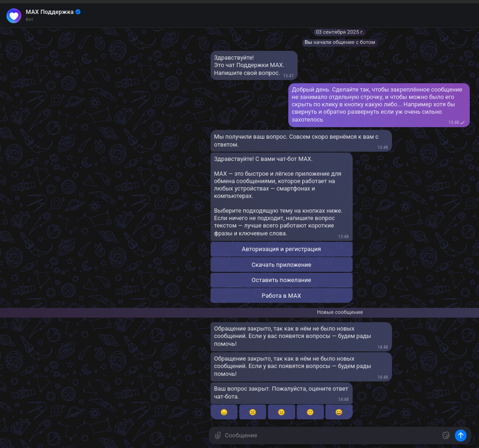Click the Мы получили ваш вопрос message
The width and height of the screenshot is (479, 448).
(x=301, y=141)
